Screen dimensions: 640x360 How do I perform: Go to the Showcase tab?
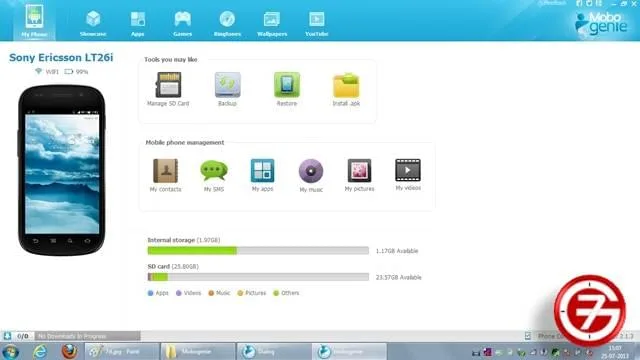(93, 24)
